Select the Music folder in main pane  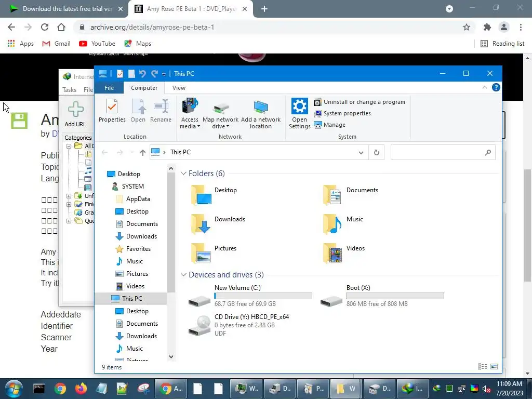point(343,224)
